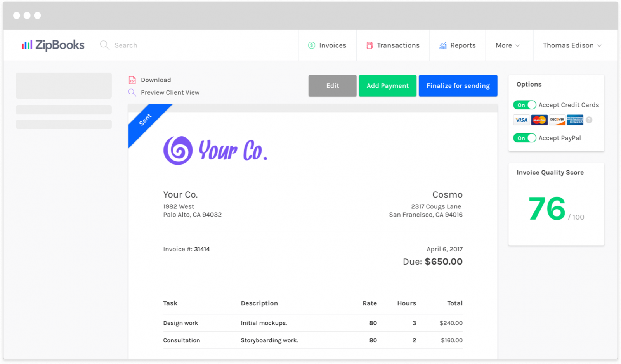Open the More dropdown menu
The width and height of the screenshot is (621, 364).
pos(508,45)
